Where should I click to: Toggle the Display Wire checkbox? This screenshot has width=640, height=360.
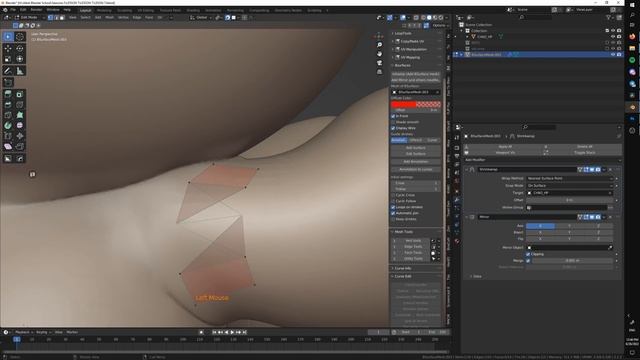tap(393, 128)
